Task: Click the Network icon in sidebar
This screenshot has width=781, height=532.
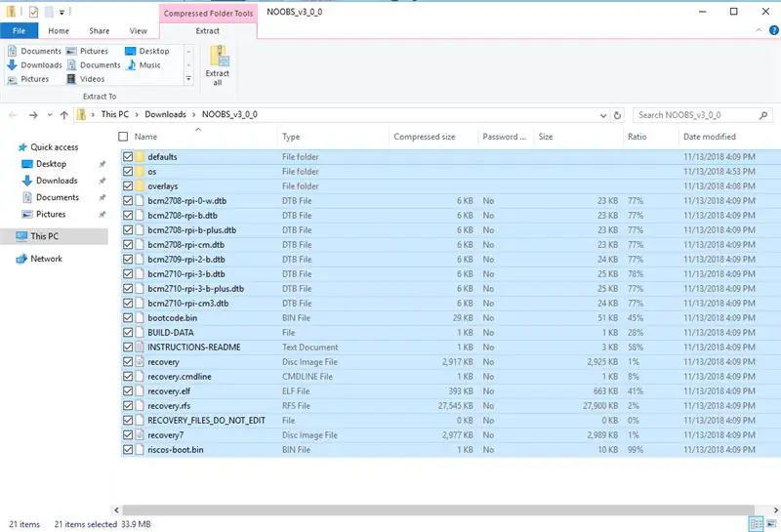Action: [x=21, y=259]
